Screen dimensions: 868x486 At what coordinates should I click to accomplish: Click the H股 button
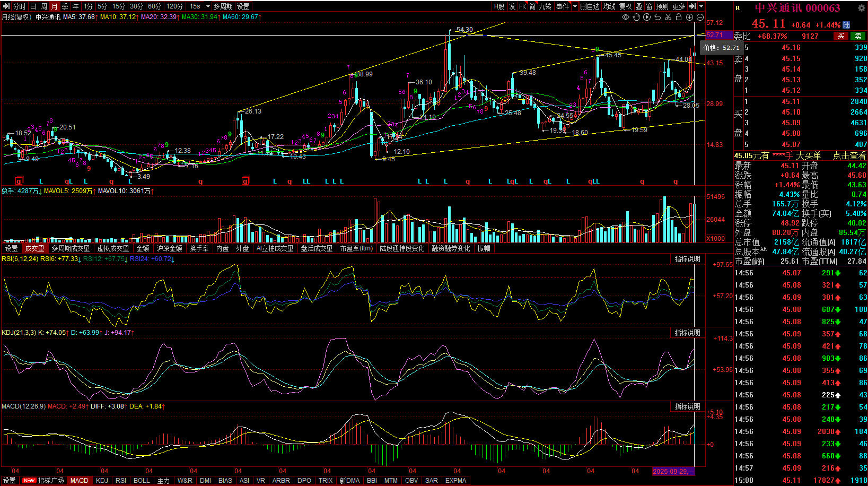tap(499, 6)
